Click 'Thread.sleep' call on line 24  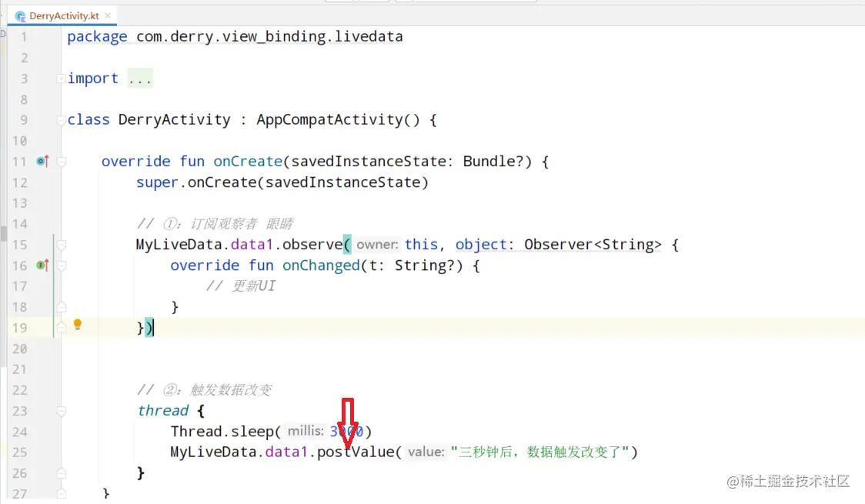(x=222, y=432)
